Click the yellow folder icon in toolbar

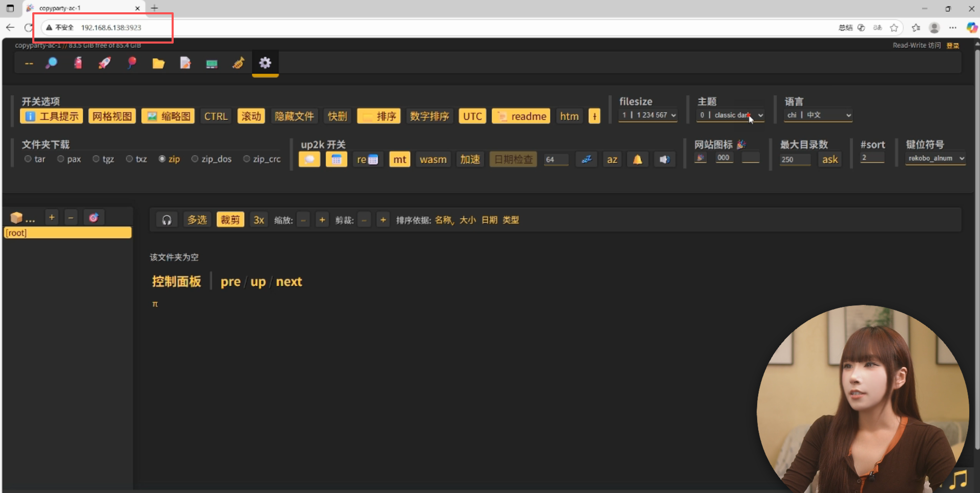pyautogui.click(x=158, y=64)
